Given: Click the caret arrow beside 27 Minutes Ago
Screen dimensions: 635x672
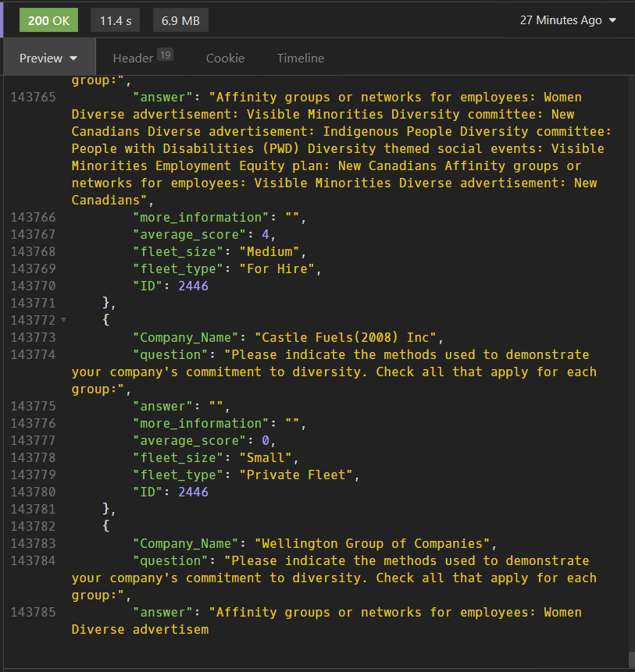Looking at the screenshot, I should (x=612, y=21).
